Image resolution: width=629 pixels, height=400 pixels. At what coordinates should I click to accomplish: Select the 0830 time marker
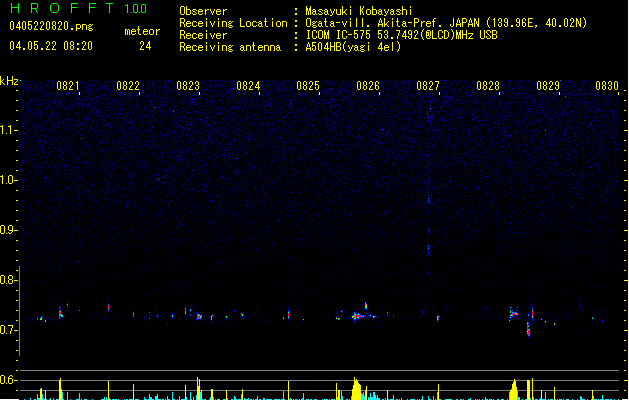(607, 85)
